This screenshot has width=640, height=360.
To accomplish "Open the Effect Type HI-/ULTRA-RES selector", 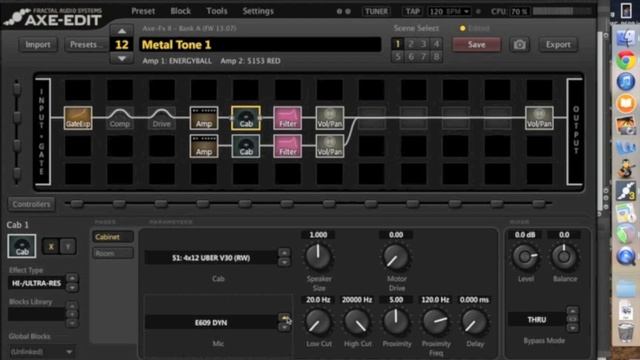I will pos(36,283).
